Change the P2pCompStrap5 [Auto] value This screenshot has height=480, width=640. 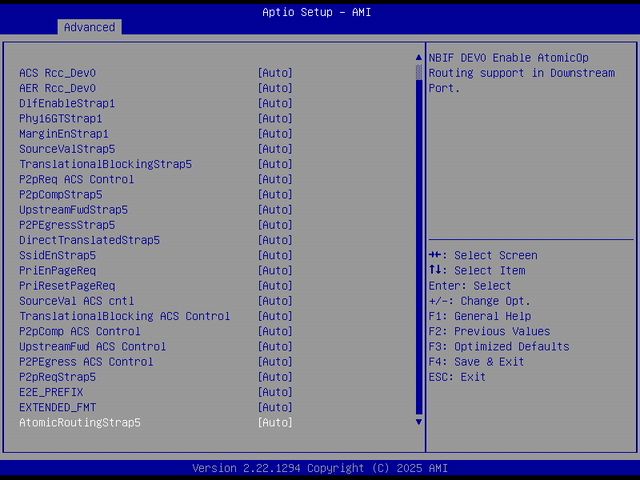click(275, 195)
